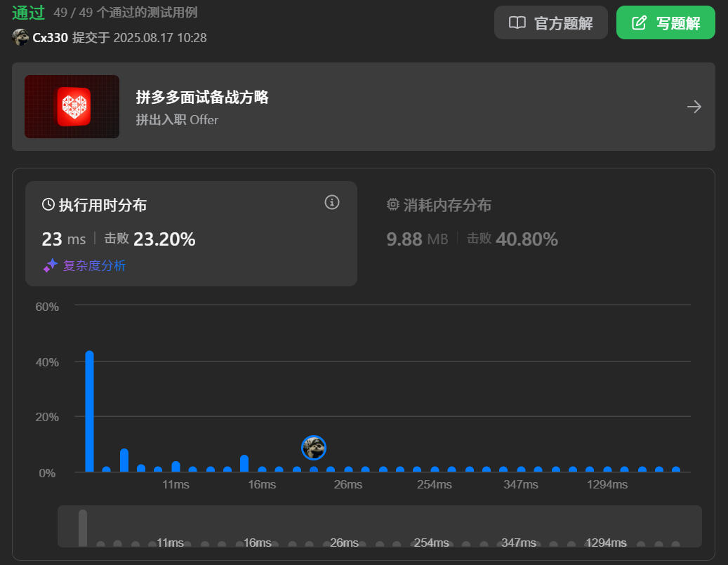Click the chip icon beside 消耗内存分布
Image resolution: width=728 pixels, height=565 pixels.
coord(393,204)
